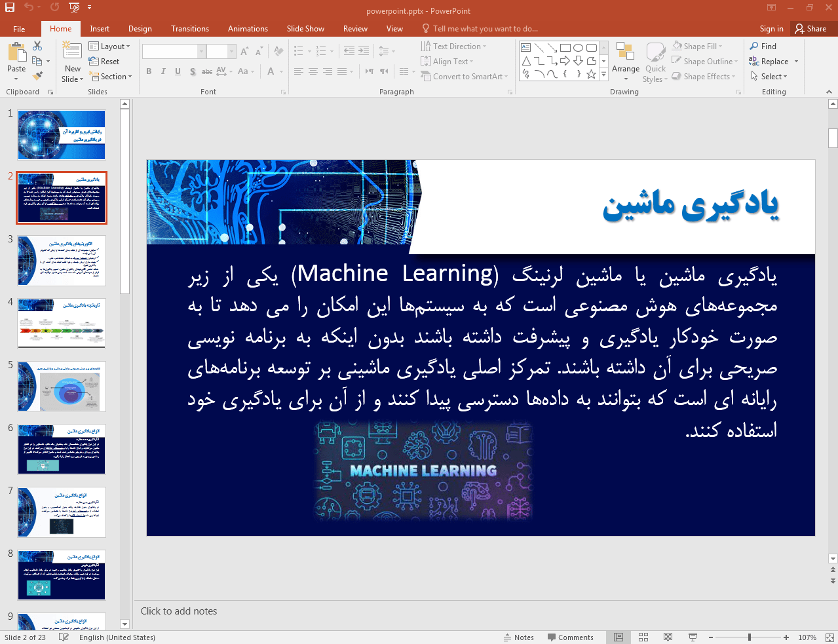Screen dimensions: 838x644
Task: Click the Reset button
Action: pos(104,62)
